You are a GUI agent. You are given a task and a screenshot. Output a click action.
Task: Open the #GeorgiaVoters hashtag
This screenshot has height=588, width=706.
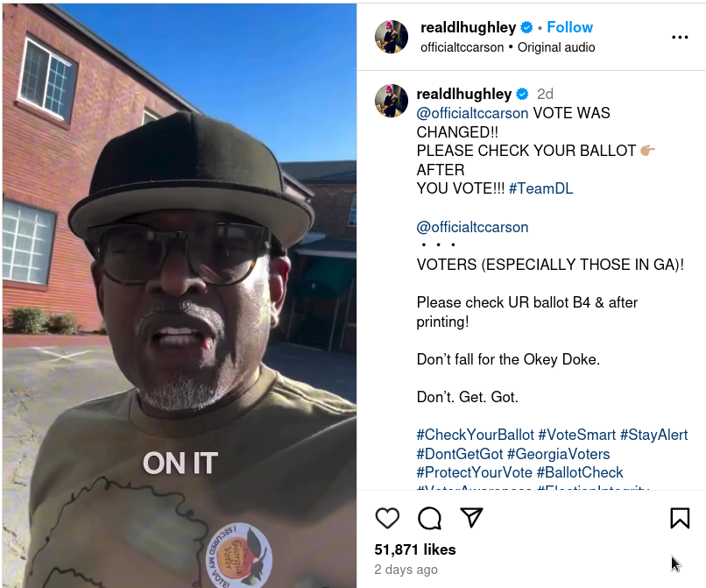558,454
